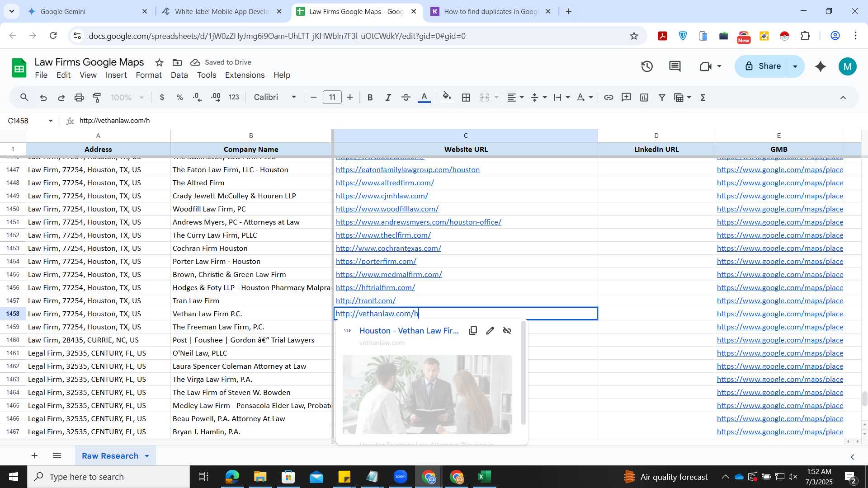Image resolution: width=868 pixels, height=488 pixels.
Task: Open the Edit menu
Action: [63, 75]
